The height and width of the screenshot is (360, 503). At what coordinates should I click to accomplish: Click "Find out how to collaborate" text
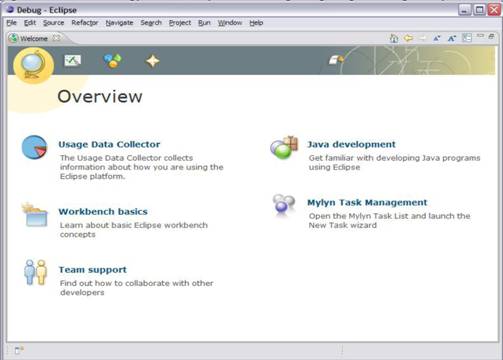137,288
